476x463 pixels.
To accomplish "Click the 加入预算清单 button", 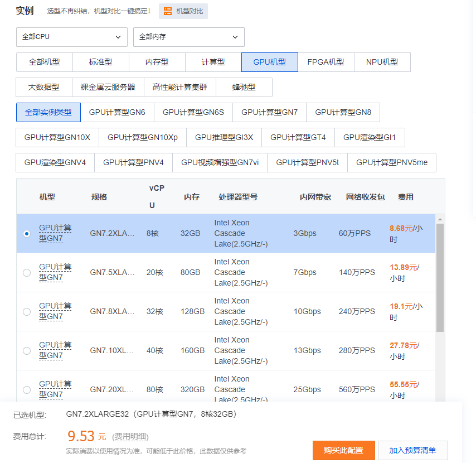I will (x=413, y=450).
